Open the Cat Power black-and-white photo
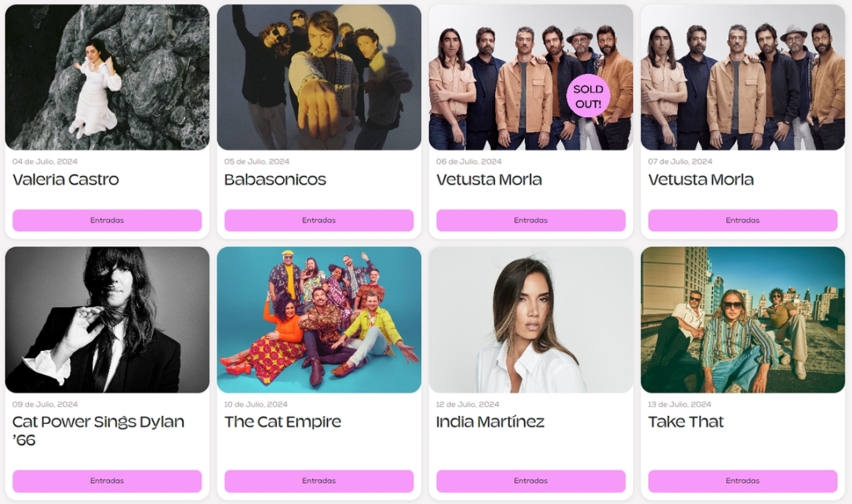The image size is (852, 504). coord(107,320)
